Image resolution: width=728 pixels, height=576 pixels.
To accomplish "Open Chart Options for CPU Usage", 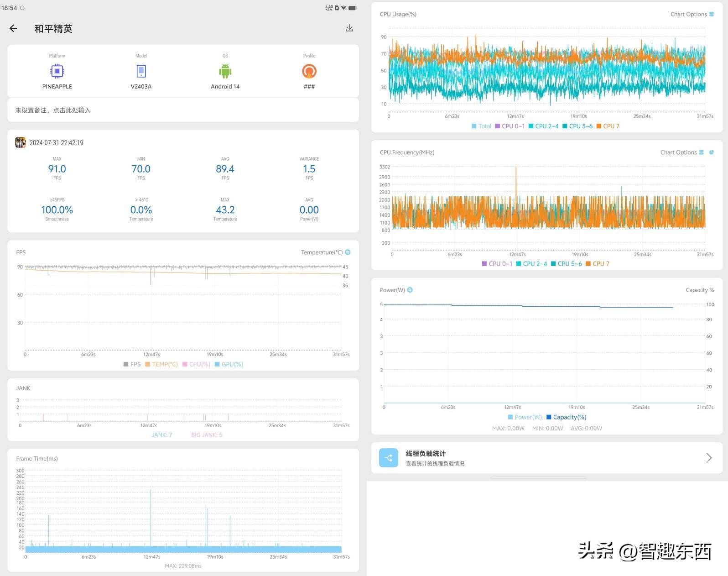I will [x=692, y=14].
